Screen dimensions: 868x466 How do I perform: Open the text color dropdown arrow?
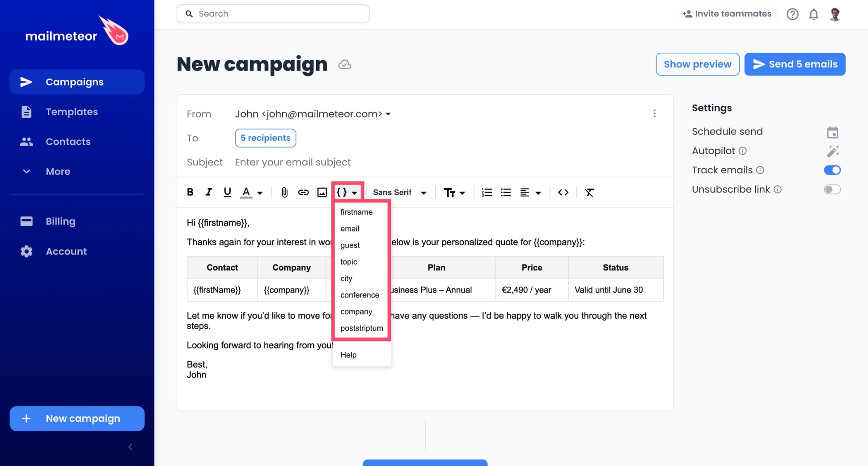click(x=260, y=193)
